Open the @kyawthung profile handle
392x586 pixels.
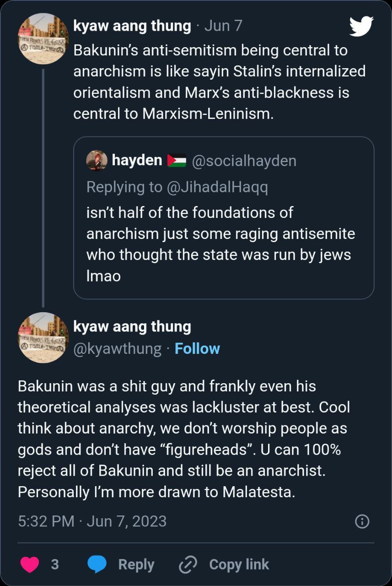coord(117,348)
